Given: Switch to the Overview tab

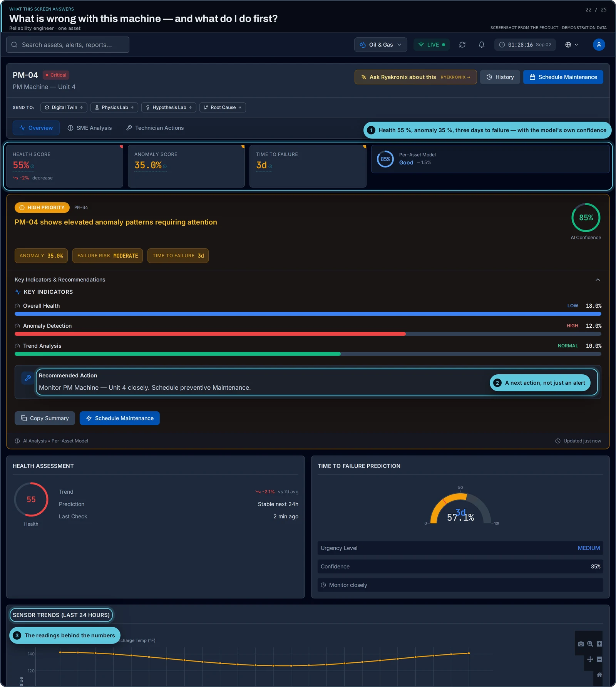Looking at the screenshot, I should pyautogui.click(x=36, y=128).
